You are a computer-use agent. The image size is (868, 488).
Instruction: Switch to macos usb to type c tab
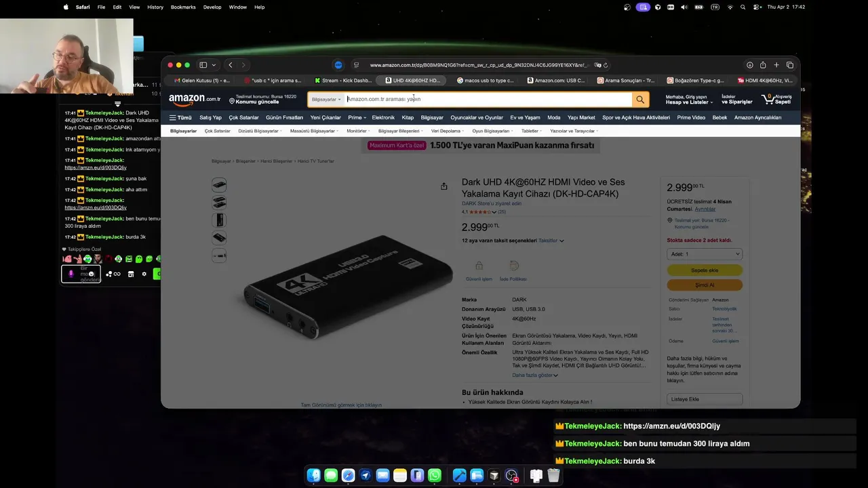click(x=486, y=80)
